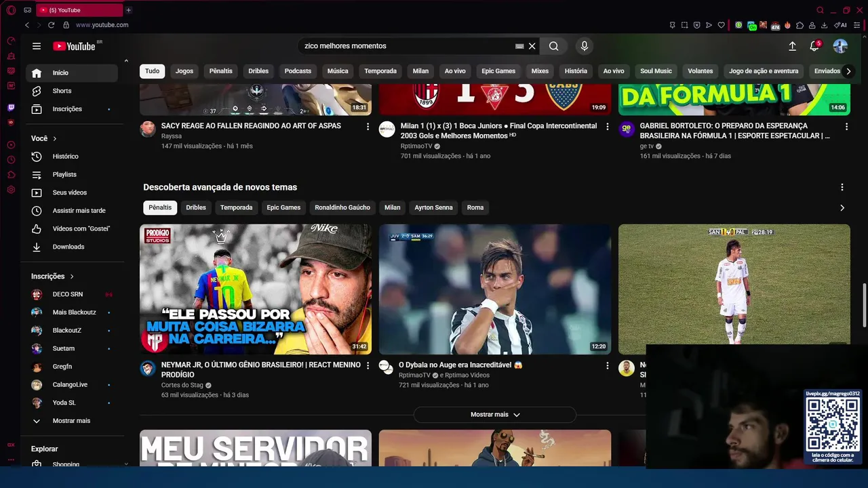
Task: Open BlackoutZ channel subscription
Action: (72, 330)
